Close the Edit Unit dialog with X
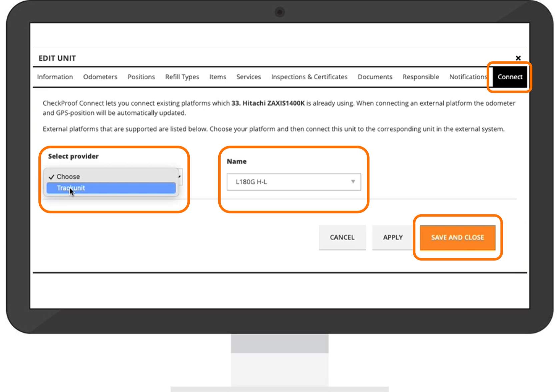The width and height of the screenshot is (560, 392). click(518, 58)
